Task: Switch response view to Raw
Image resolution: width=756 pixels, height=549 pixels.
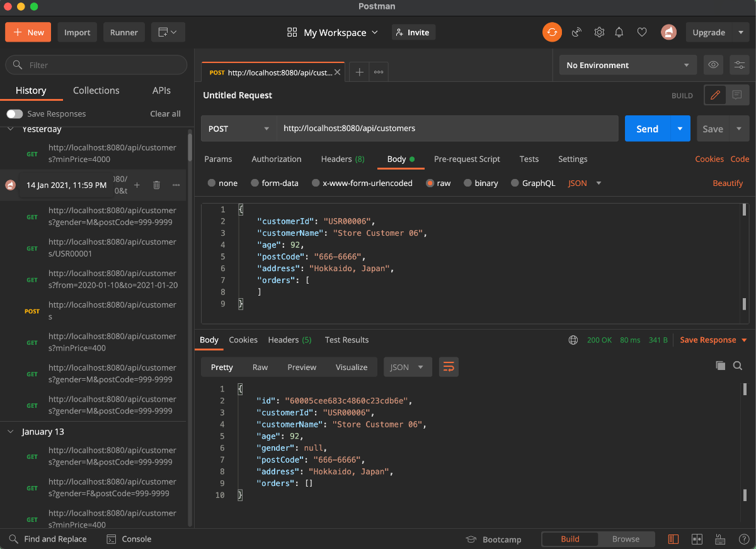Action: (x=260, y=367)
